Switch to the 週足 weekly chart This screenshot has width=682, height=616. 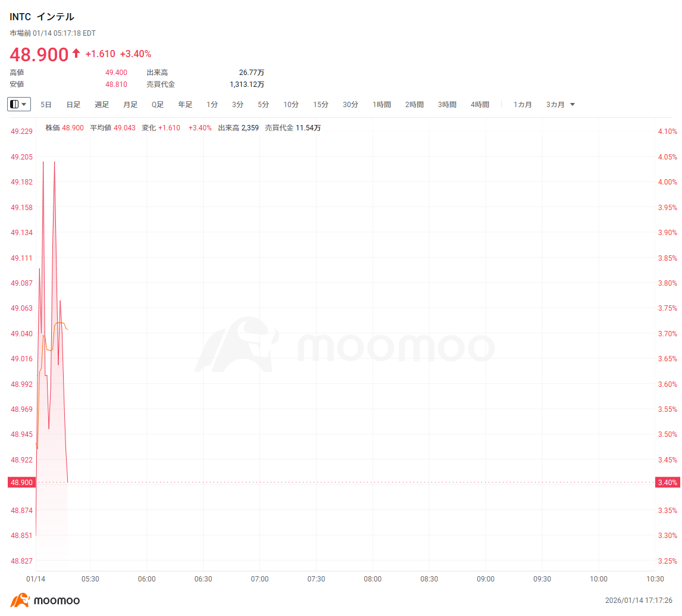[x=101, y=104]
